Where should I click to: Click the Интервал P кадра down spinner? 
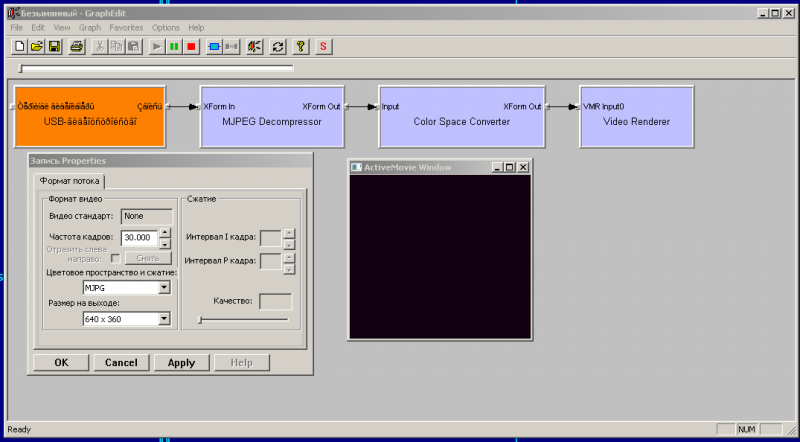point(289,268)
